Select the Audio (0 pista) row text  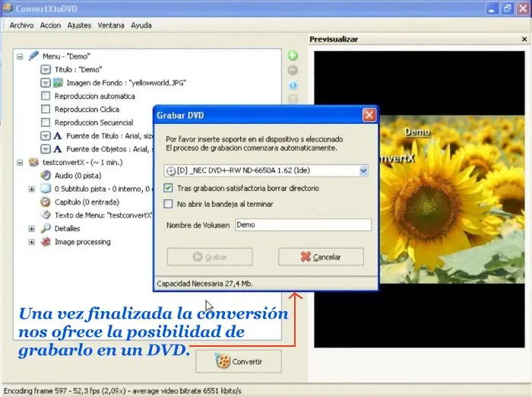point(78,176)
